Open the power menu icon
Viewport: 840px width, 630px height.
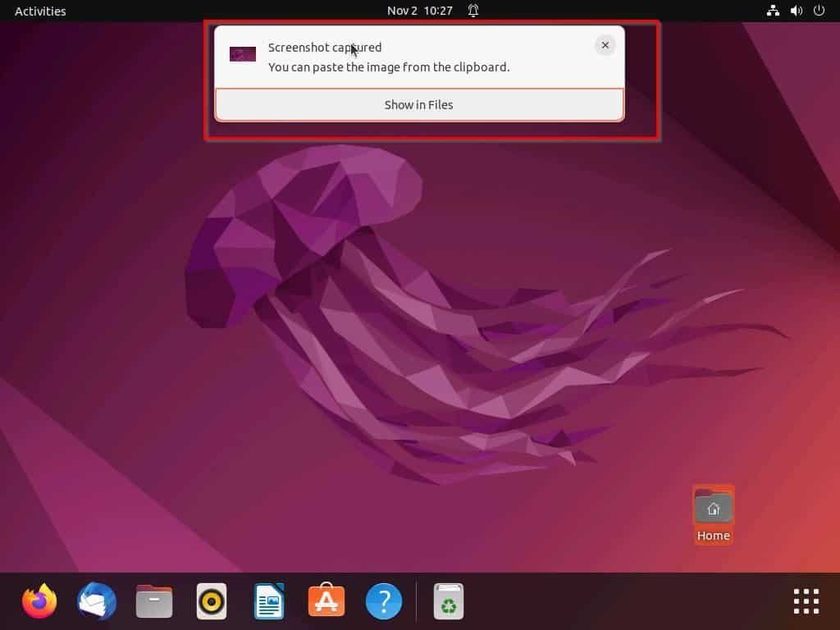pyautogui.click(x=819, y=11)
